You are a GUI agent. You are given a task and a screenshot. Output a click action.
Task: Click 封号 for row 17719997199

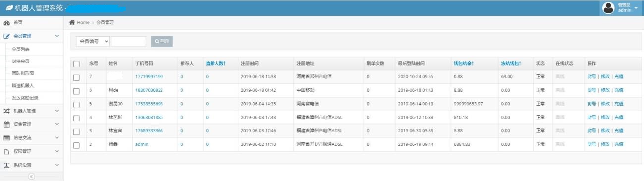(x=591, y=77)
